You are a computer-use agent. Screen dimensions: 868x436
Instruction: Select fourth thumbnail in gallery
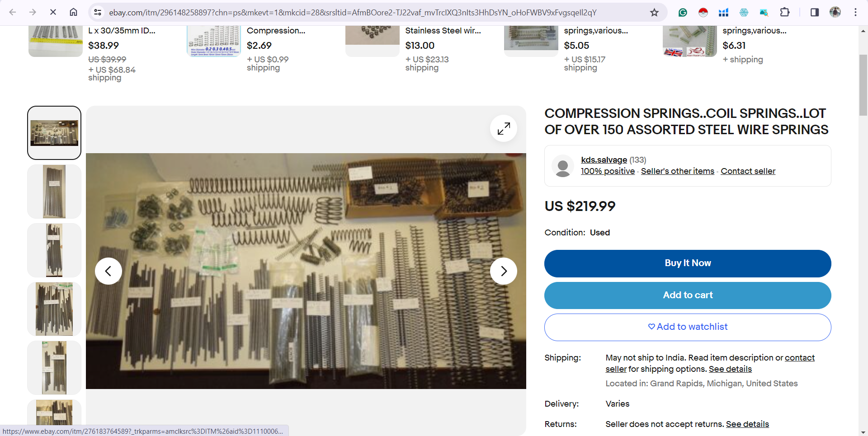click(54, 309)
